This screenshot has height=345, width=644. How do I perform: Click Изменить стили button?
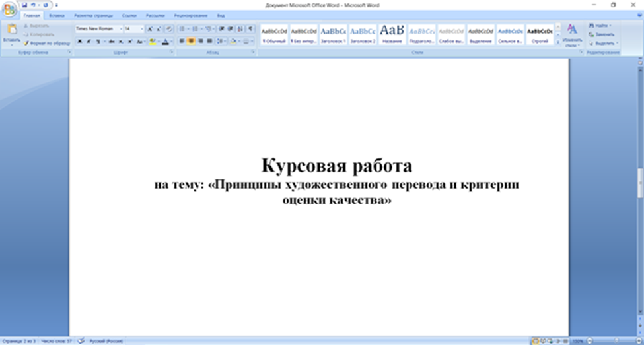coord(572,36)
